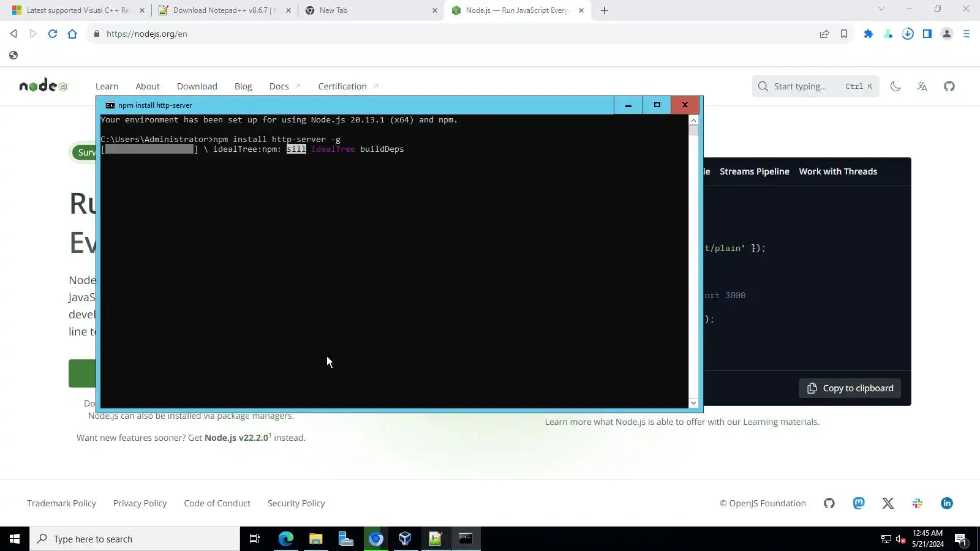Viewport: 980px width, 551px height.
Task: Open the Trademark Policy link
Action: click(61, 503)
